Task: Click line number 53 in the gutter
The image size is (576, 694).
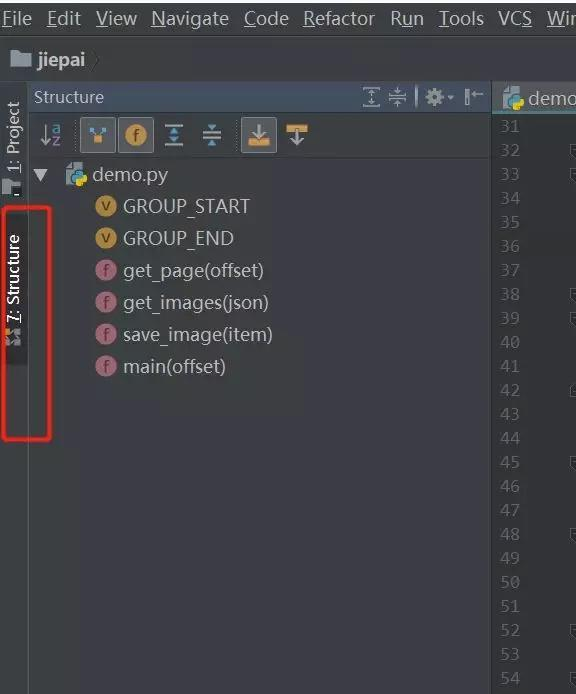Action: [509, 655]
